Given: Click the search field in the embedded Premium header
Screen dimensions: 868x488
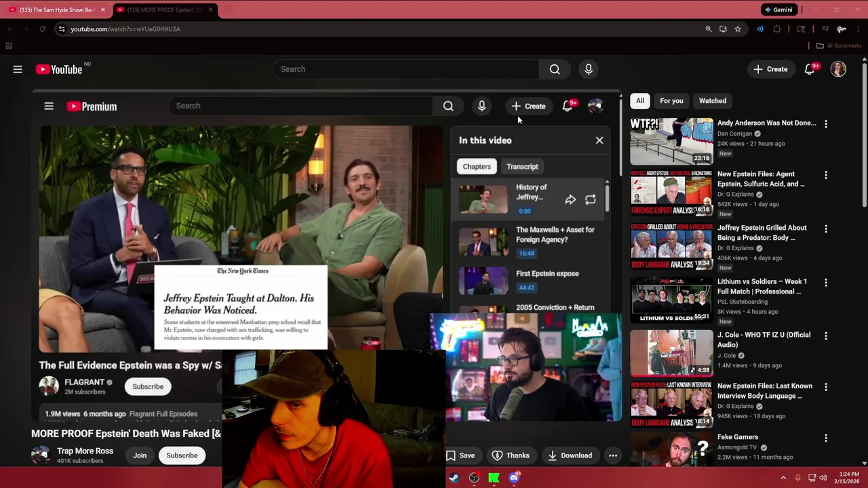Looking at the screenshot, I should tap(301, 106).
